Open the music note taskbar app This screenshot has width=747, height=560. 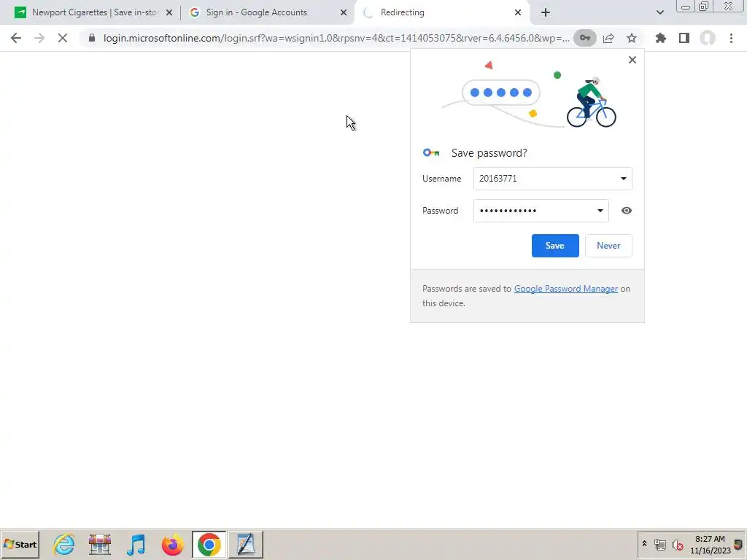coord(136,544)
